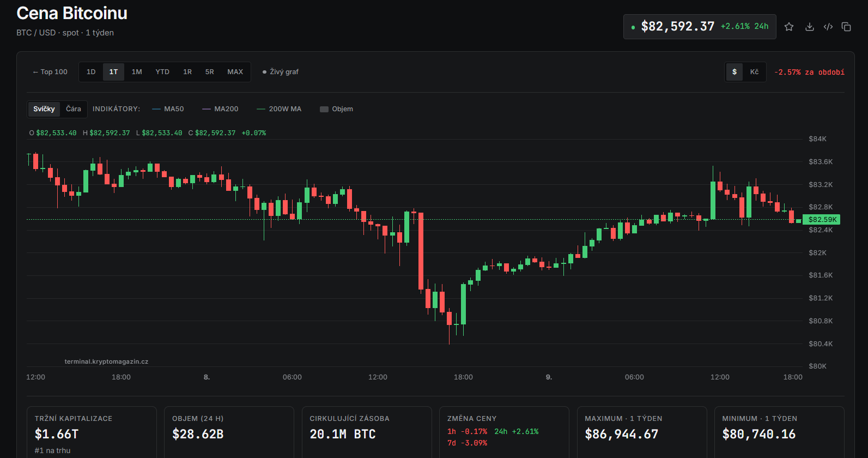The width and height of the screenshot is (868, 458).
Task: Click the Minimum 1 týden $80,740.16 value
Action: tap(759, 435)
